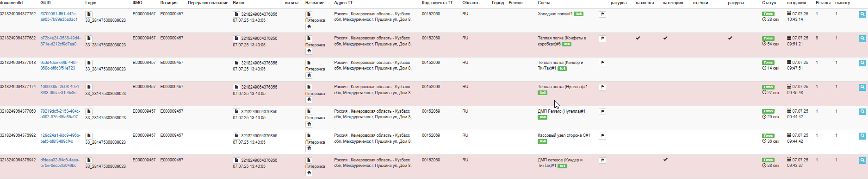Click flag icon in Тёплая полка (Нутелла)#1 row

602,87
